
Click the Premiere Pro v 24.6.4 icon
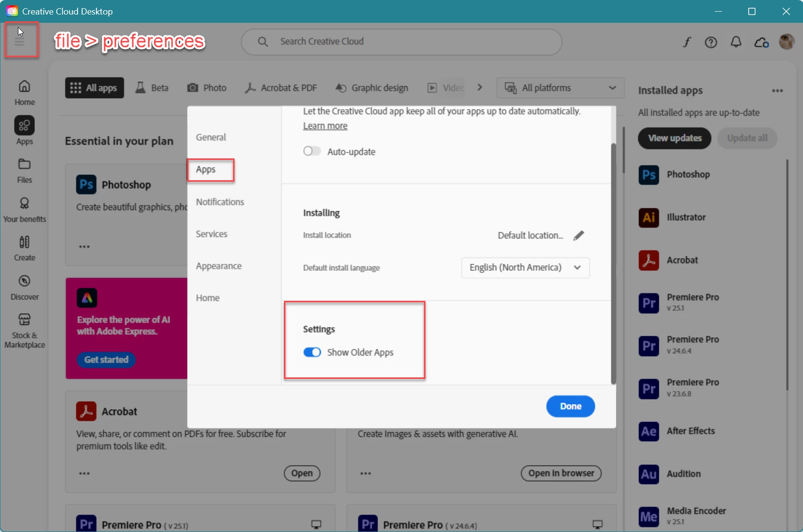648,345
